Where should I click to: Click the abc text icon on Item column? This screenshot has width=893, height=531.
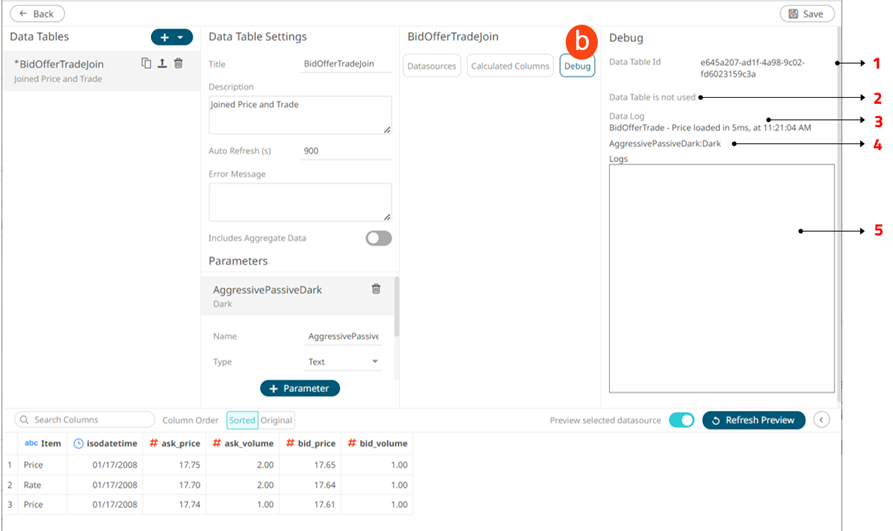(30, 443)
